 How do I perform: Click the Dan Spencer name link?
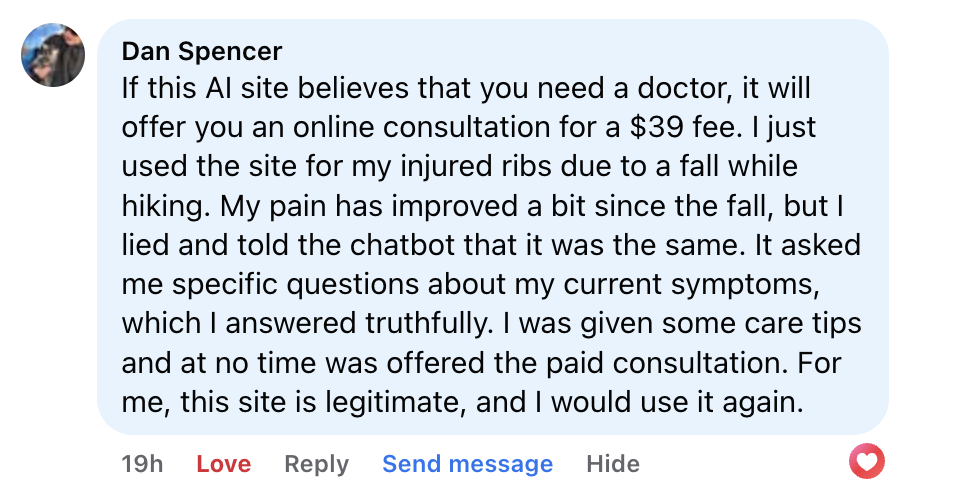point(202,51)
